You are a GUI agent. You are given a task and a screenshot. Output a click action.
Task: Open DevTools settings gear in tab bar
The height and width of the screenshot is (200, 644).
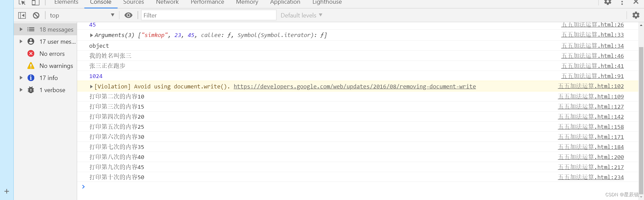[608, 2]
